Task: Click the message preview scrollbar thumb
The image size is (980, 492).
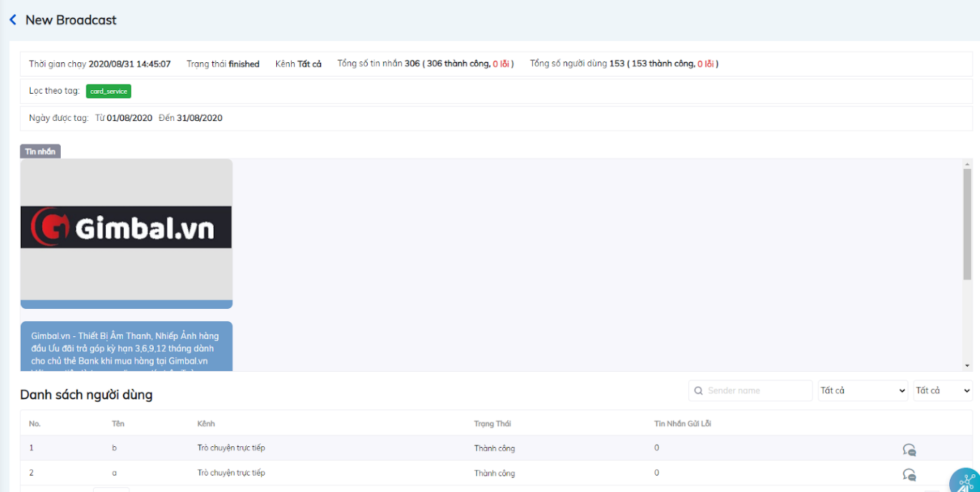Action: (967, 223)
